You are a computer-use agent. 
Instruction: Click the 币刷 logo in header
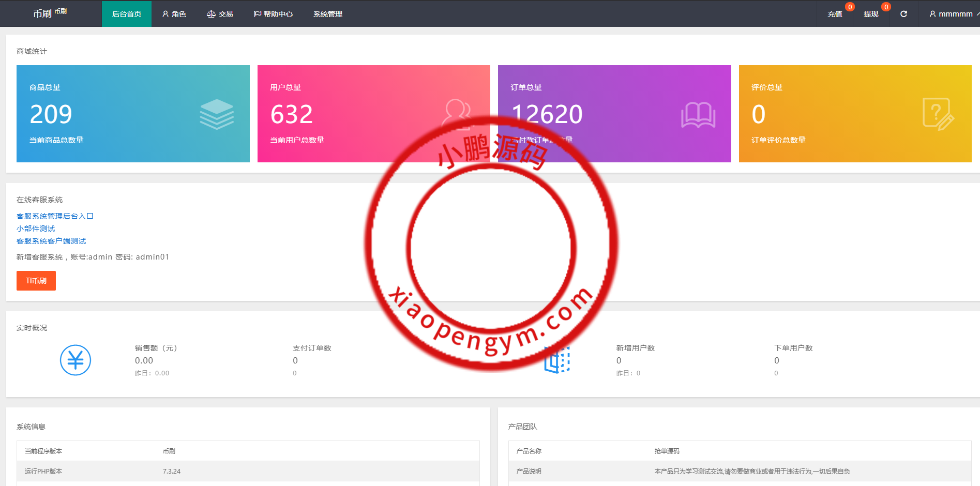pos(50,13)
